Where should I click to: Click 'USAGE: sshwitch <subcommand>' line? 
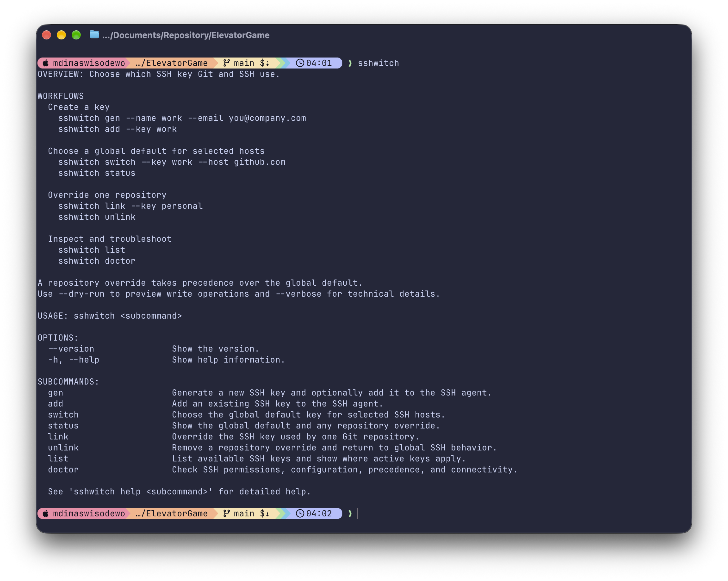pos(110,316)
